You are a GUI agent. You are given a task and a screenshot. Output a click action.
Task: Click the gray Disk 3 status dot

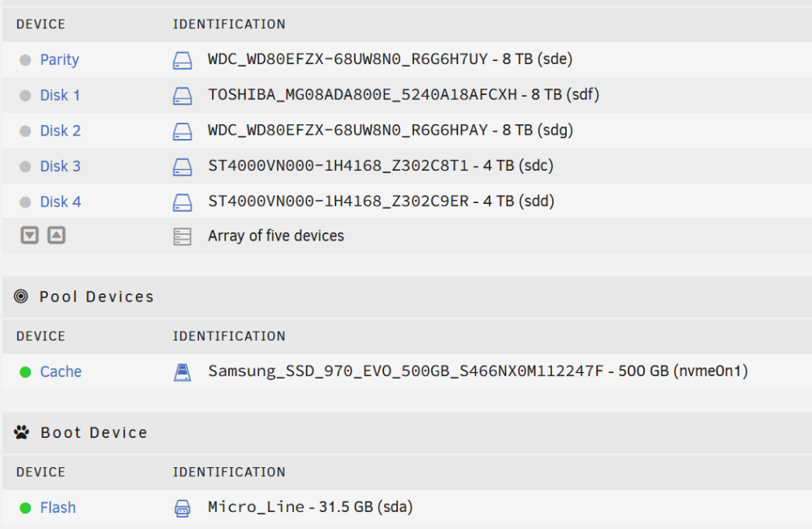[x=25, y=167]
